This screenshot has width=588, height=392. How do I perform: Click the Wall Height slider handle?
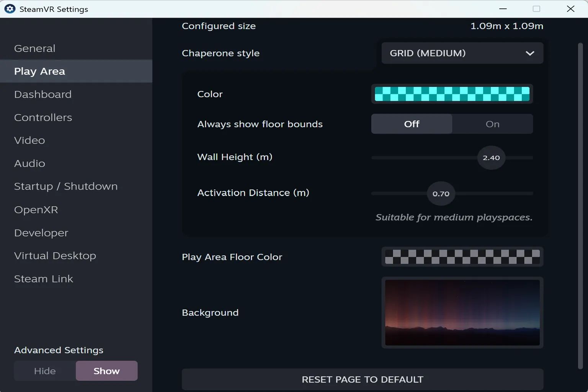pos(491,158)
